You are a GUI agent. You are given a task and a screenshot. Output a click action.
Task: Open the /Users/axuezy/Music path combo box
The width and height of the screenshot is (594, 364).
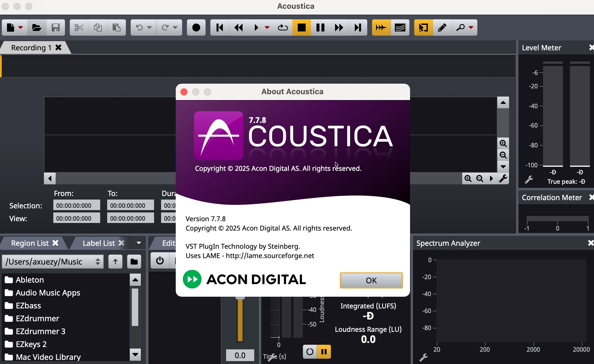(x=53, y=262)
